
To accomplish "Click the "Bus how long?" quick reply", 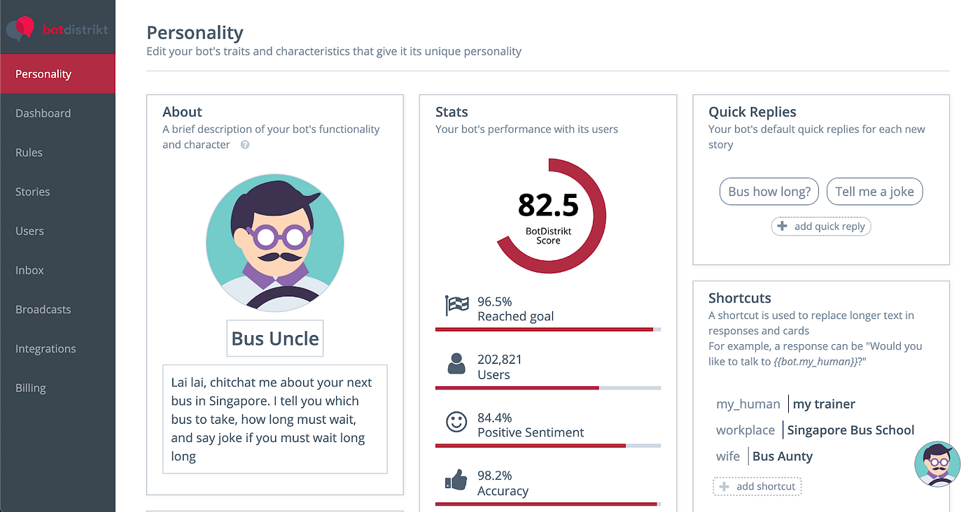I will click(769, 192).
